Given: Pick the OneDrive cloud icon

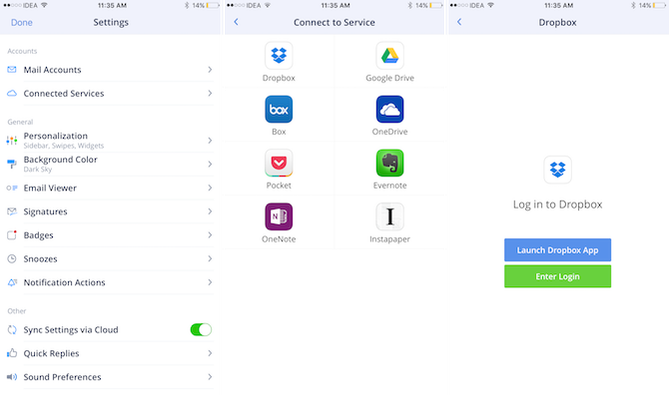Looking at the screenshot, I should pos(390,109).
